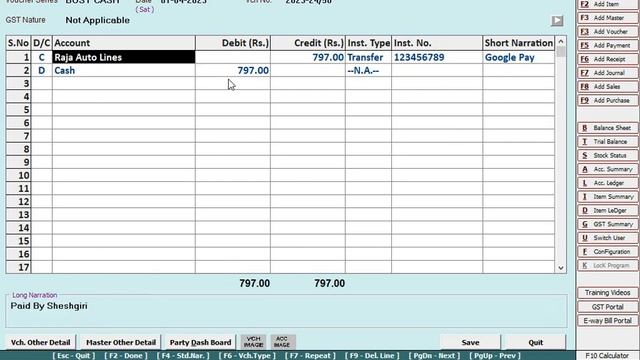Click instrument number 123456789
Image resolution: width=640 pixels, height=360 pixels.
[x=437, y=57]
